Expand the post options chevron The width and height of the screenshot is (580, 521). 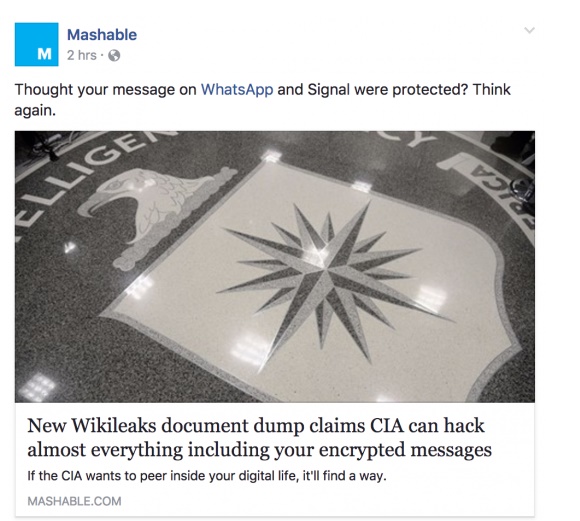click(x=530, y=30)
